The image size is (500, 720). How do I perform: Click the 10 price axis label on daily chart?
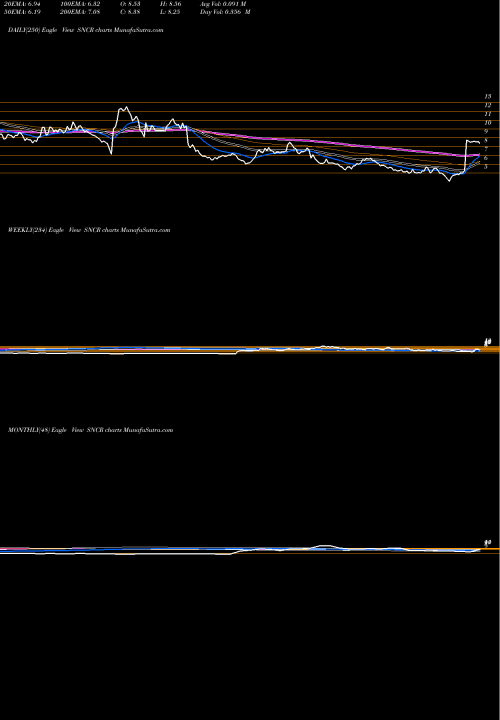pos(488,123)
